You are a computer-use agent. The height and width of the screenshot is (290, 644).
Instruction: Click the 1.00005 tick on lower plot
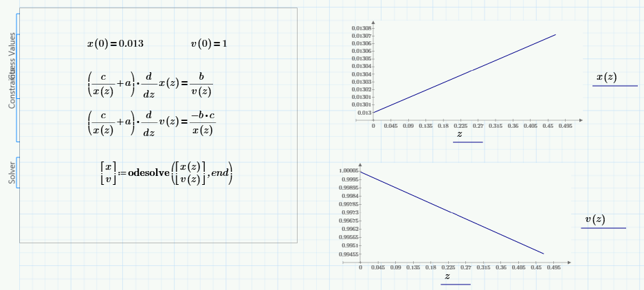(348, 171)
